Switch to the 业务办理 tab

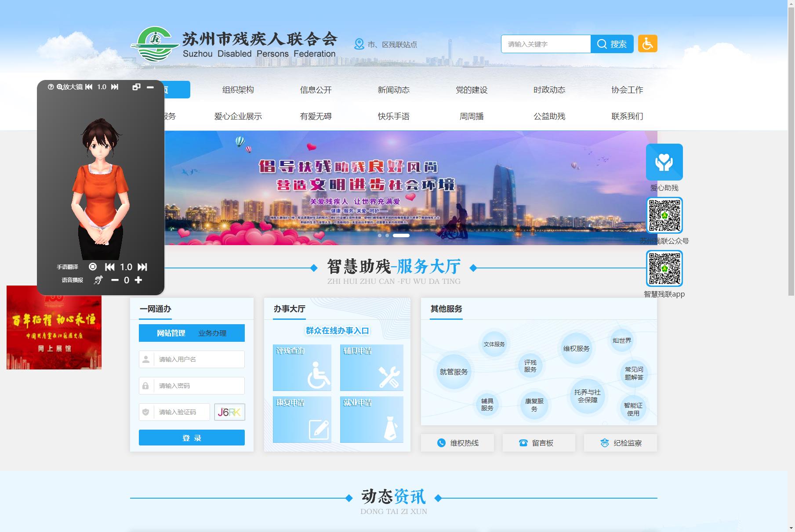click(212, 333)
